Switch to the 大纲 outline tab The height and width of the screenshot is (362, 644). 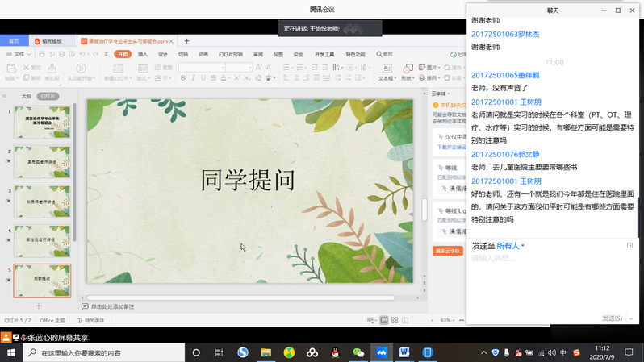27,95
